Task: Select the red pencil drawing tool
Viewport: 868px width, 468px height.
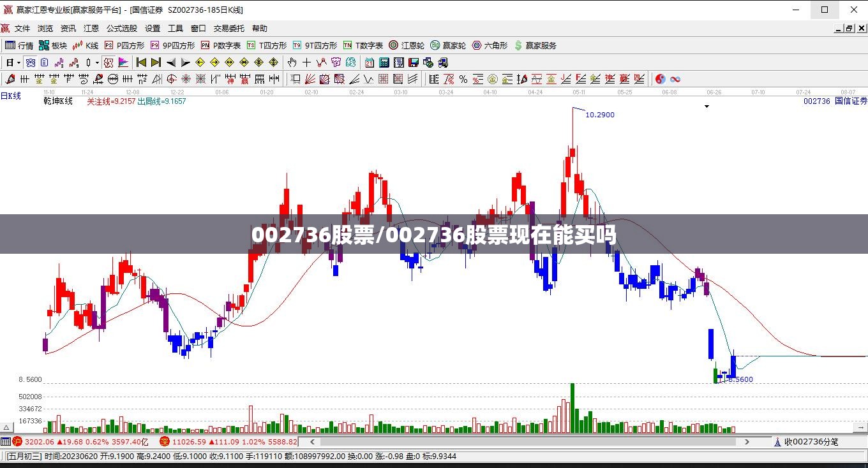Action: tap(10, 79)
